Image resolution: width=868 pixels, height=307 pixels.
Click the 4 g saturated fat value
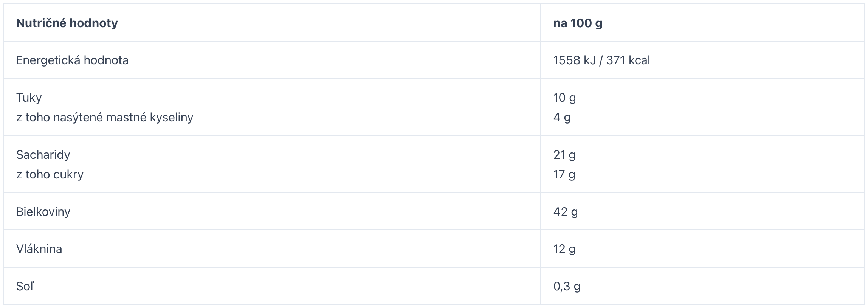click(562, 117)
